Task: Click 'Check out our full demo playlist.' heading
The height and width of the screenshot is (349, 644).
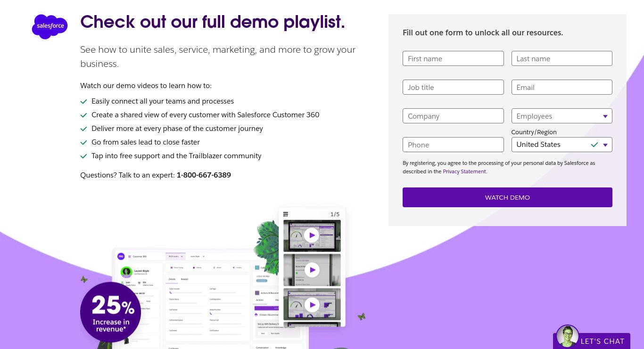Action: coord(213,22)
